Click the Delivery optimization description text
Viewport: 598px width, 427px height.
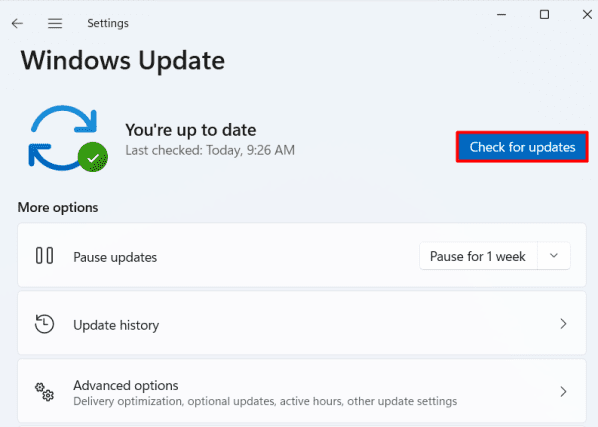tap(265, 401)
